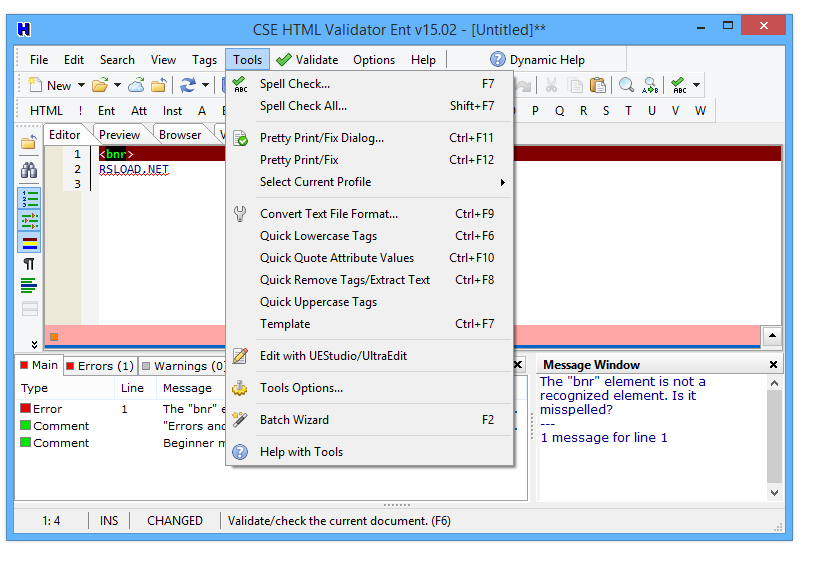This screenshot has height=566, width=821.
Task: Click the spell check ABC toolbar icon
Action: pos(679,85)
